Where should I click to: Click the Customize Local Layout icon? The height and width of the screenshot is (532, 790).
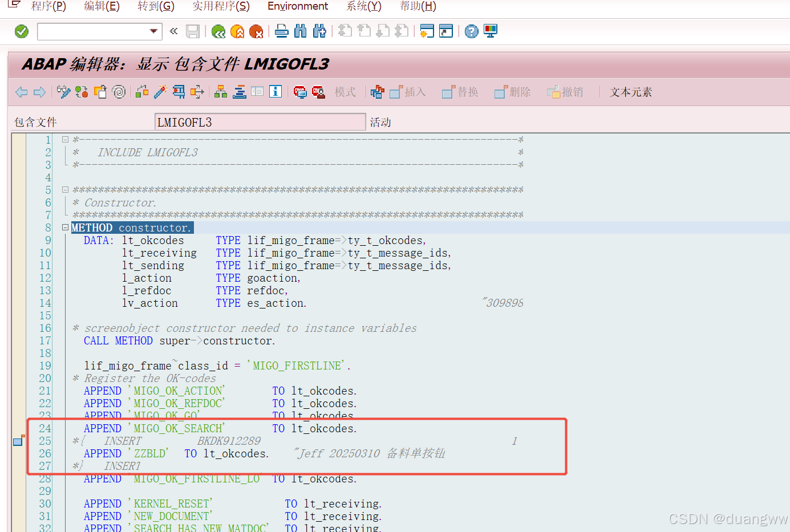489,31
